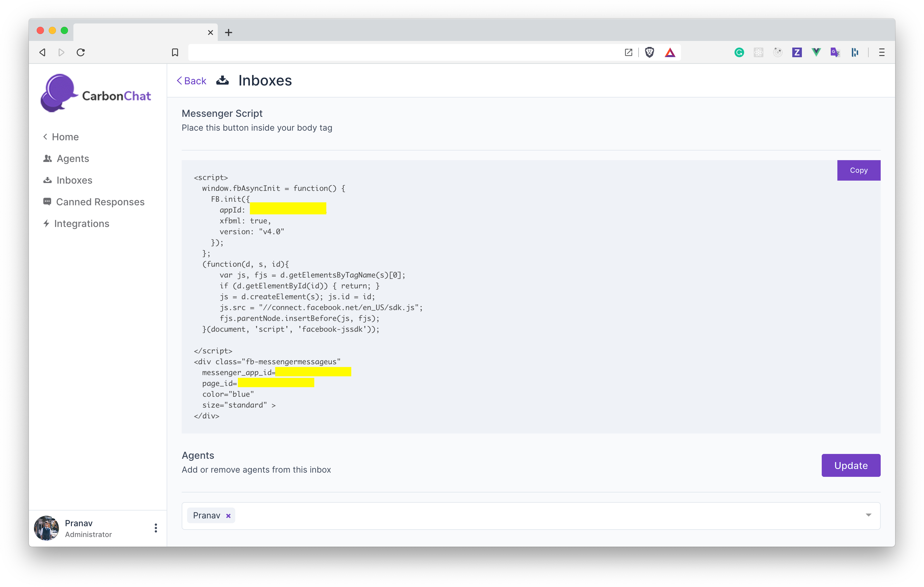
Task: Navigate to Agents sidebar item
Action: 72,159
